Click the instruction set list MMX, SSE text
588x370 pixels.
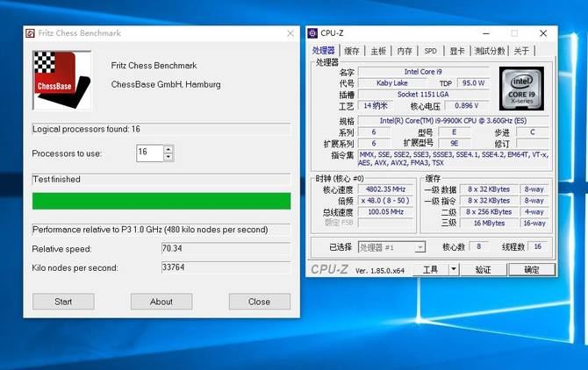(454, 159)
